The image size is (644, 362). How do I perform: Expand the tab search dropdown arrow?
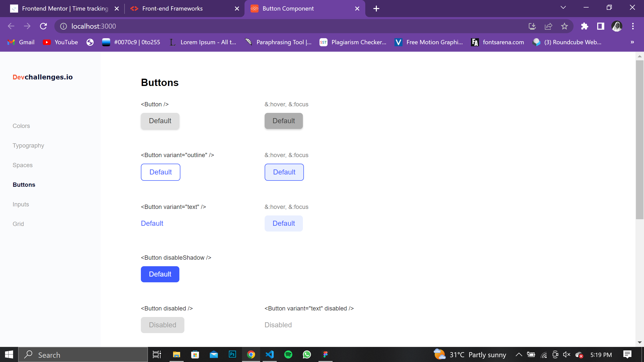click(563, 8)
